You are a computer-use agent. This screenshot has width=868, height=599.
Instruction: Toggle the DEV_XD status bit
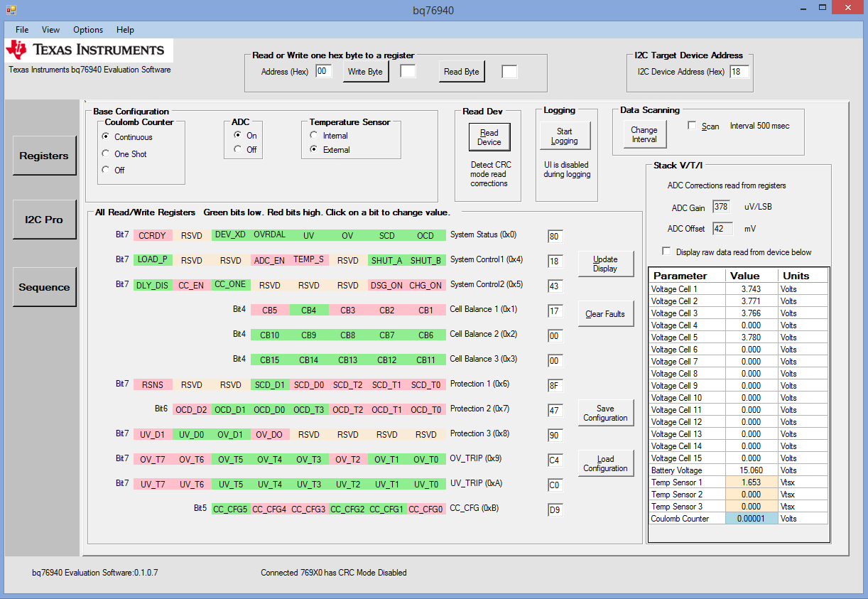(x=230, y=235)
